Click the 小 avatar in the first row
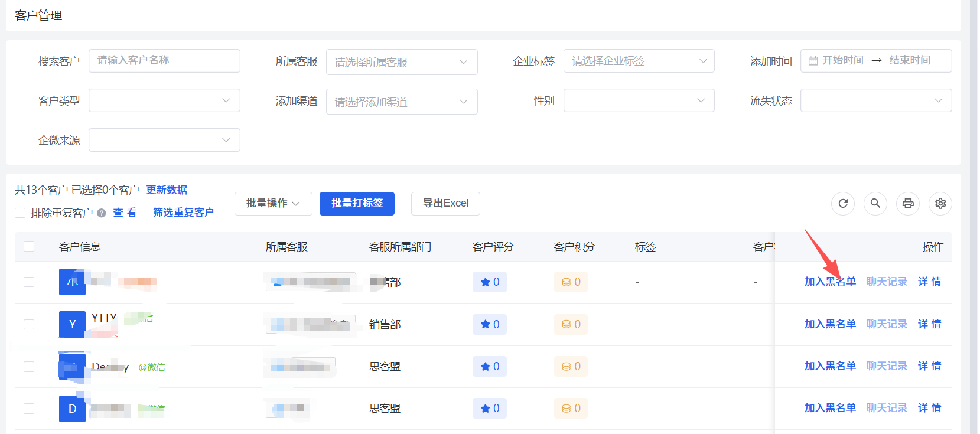This screenshot has height=434, width=980. point(72,282)
